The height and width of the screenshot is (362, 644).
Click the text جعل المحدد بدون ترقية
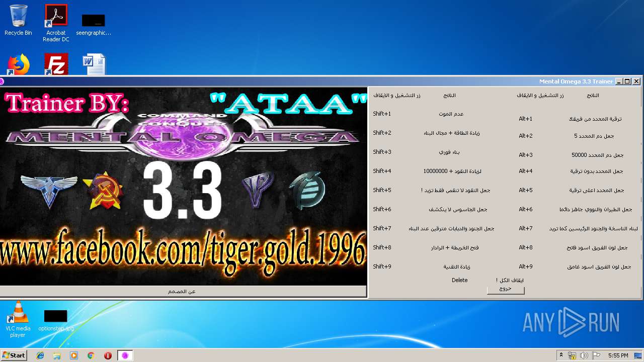(x=597, y=171)
